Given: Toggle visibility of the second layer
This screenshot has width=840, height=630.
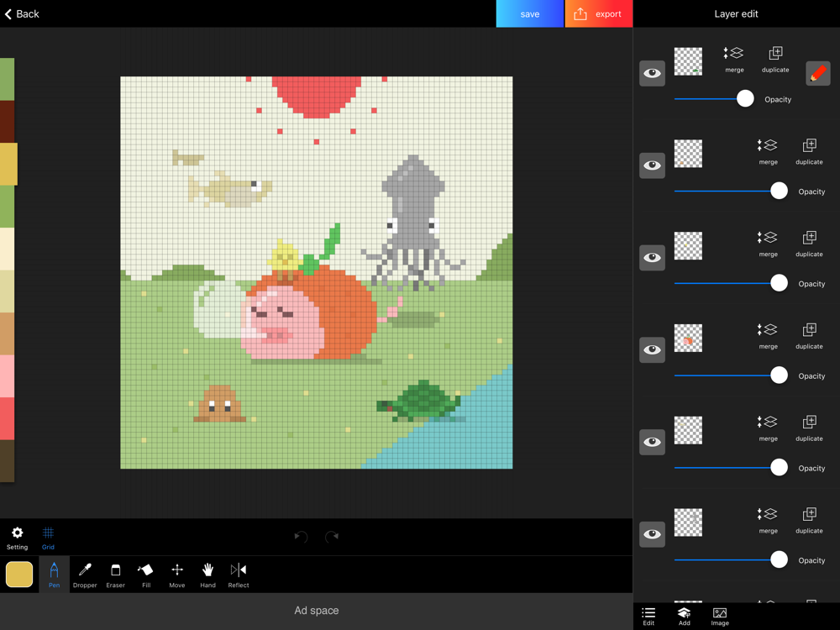Looking at the screenshot, I should tap(653, 165).
